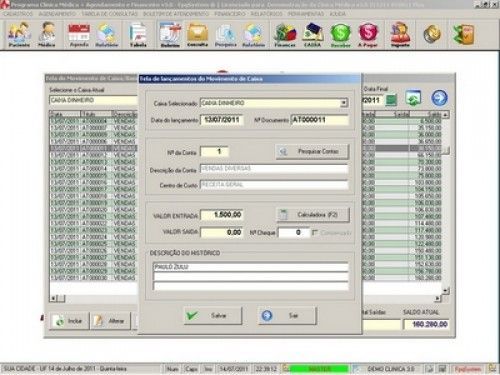The image size is (500, 375).
Task: Click the Pesquisar Contas button
Action: (x=312, y=152)
